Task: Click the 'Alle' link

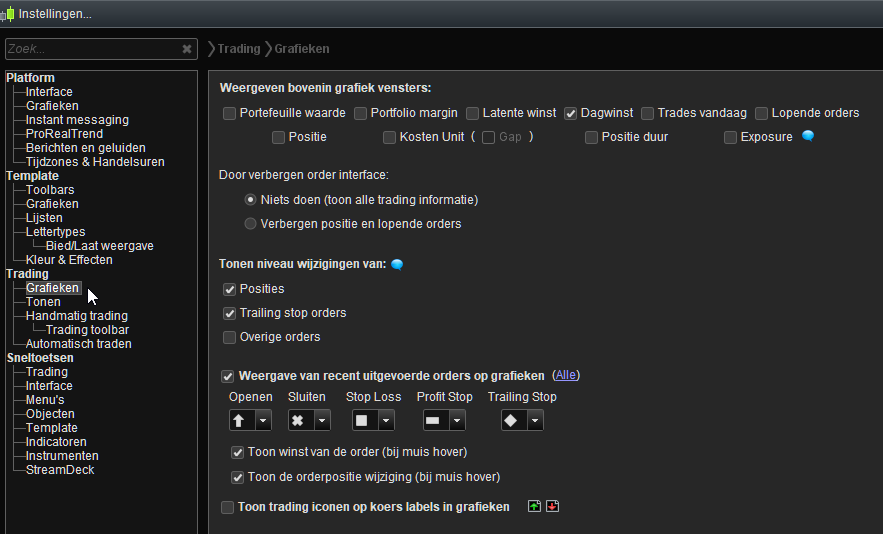Action: click(566, 376)
